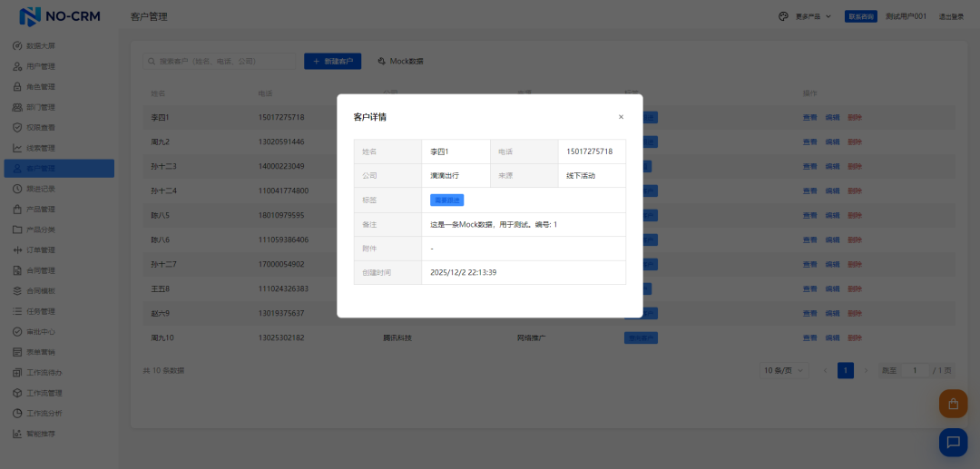Click the 跳至 page number input
The width and height of the screenshot is (980, 469).
pos(916,370)
